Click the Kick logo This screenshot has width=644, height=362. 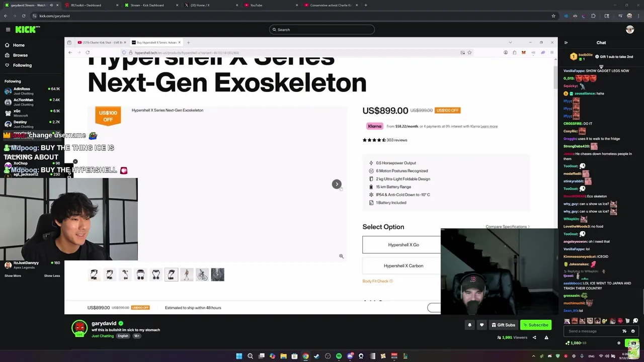point(26,30)
